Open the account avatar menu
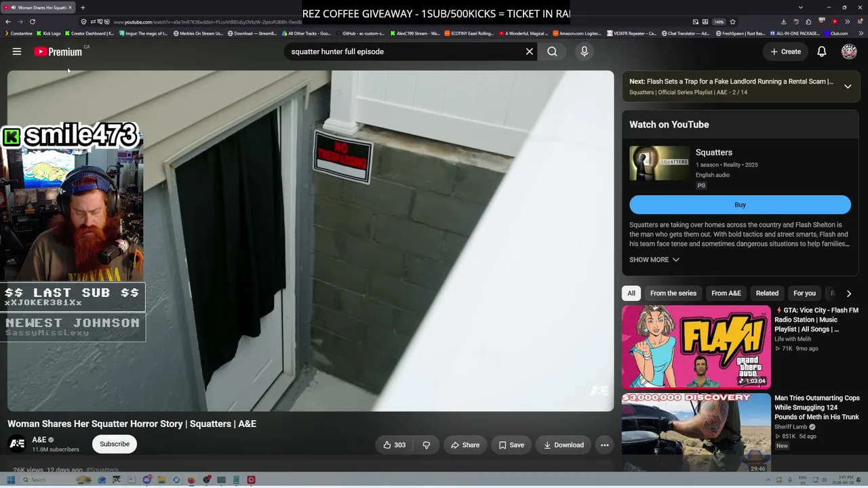Screen dimensions: 868x488 click(849, 52)
